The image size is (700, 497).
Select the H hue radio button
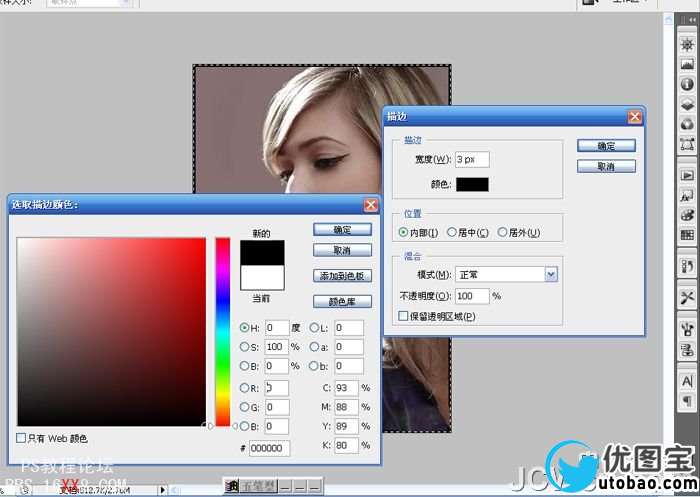tap(244, 328)
